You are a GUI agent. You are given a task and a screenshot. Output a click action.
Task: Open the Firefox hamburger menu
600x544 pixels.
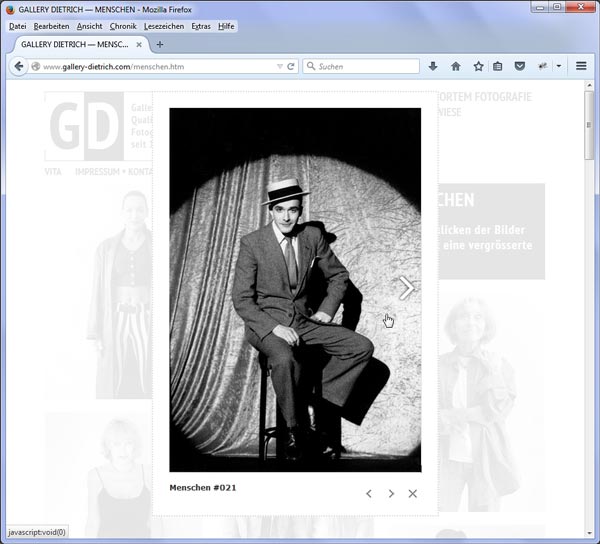tap(581, 66)
